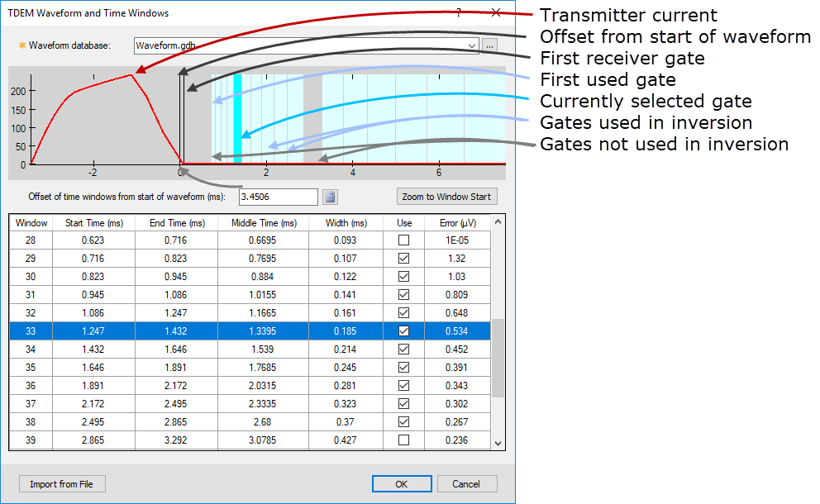Click Error cell 0.391
The height and width of the screenshot is (504, 820).
[x=457, y=368]
